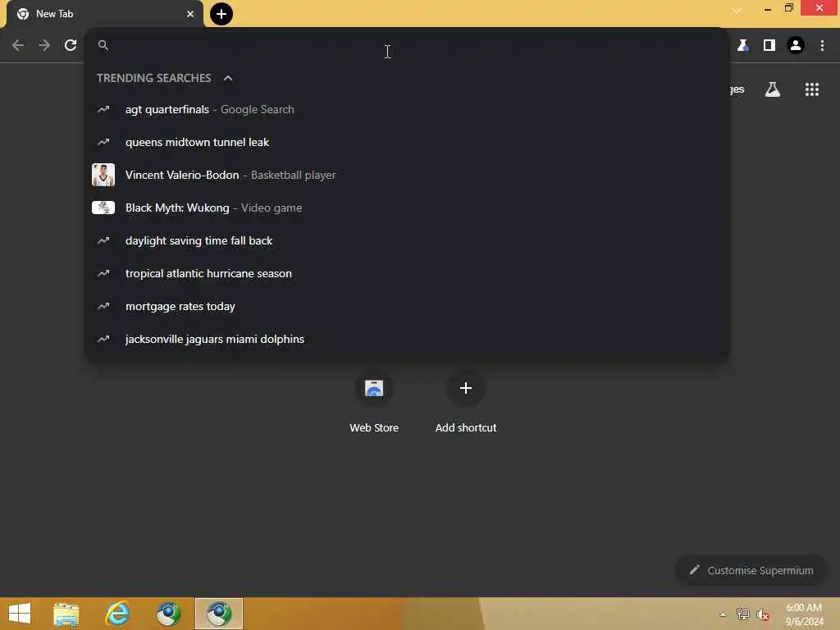This screenshot has height=630, width=840.
Task: Select suggestion Black Myth: Wukong
Action: coord(407,208)
